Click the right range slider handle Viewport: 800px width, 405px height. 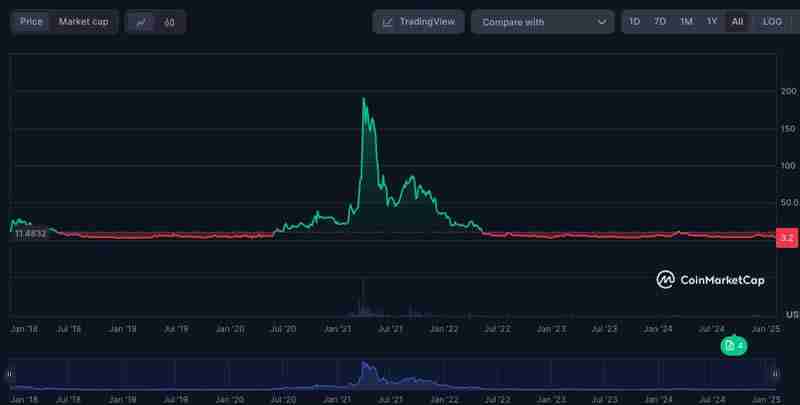tap(774, 374)
